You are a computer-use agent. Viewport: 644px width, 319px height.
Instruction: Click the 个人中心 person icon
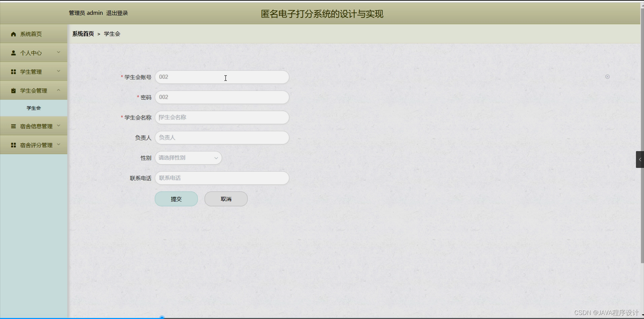coord(13,53)
